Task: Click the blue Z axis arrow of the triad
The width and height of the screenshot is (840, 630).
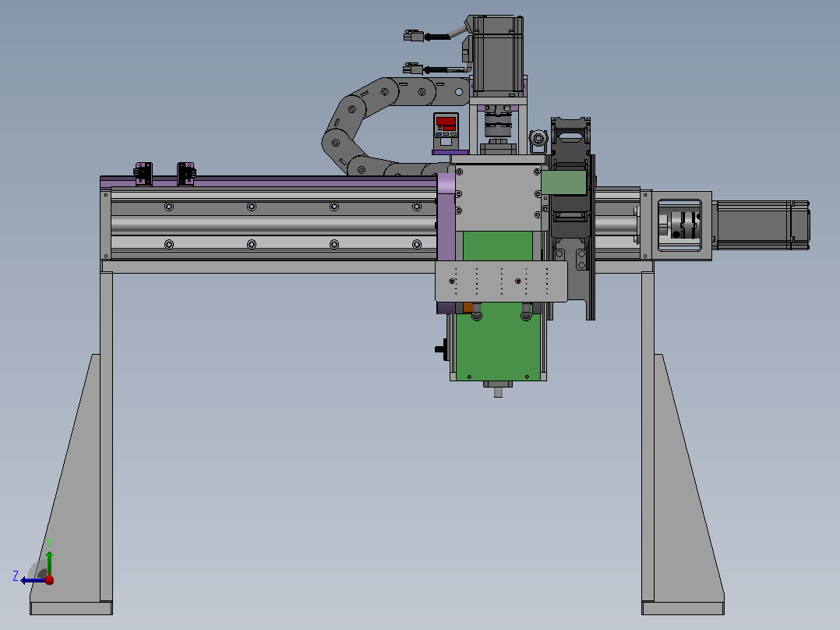Action: pyautogui.click(x=32, y=581)
